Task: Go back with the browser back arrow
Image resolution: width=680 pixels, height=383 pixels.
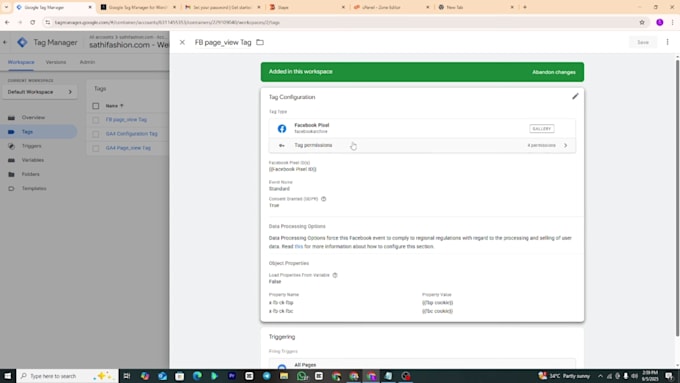Action: tap(7, 22)
